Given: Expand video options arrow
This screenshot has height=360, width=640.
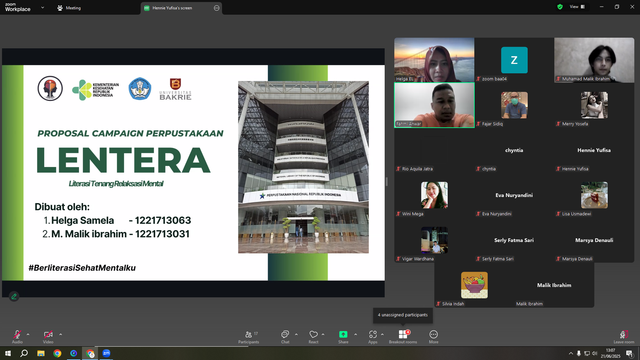Looking at the screenshot, I should tap(60, 334).
